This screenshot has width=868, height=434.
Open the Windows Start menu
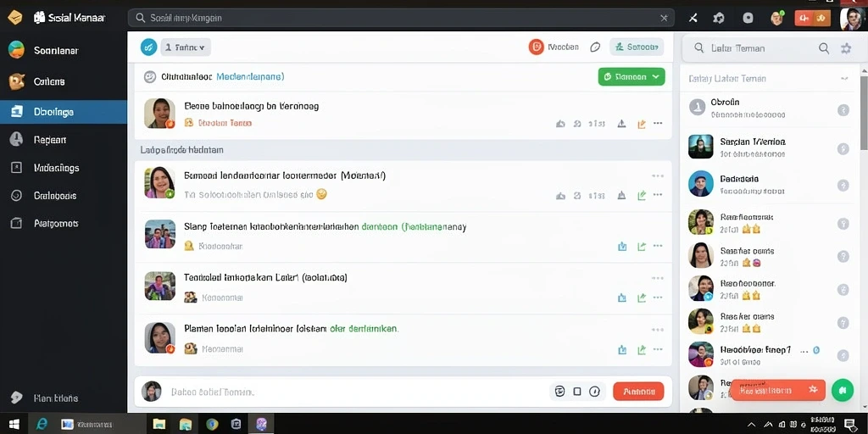(14, 425)
